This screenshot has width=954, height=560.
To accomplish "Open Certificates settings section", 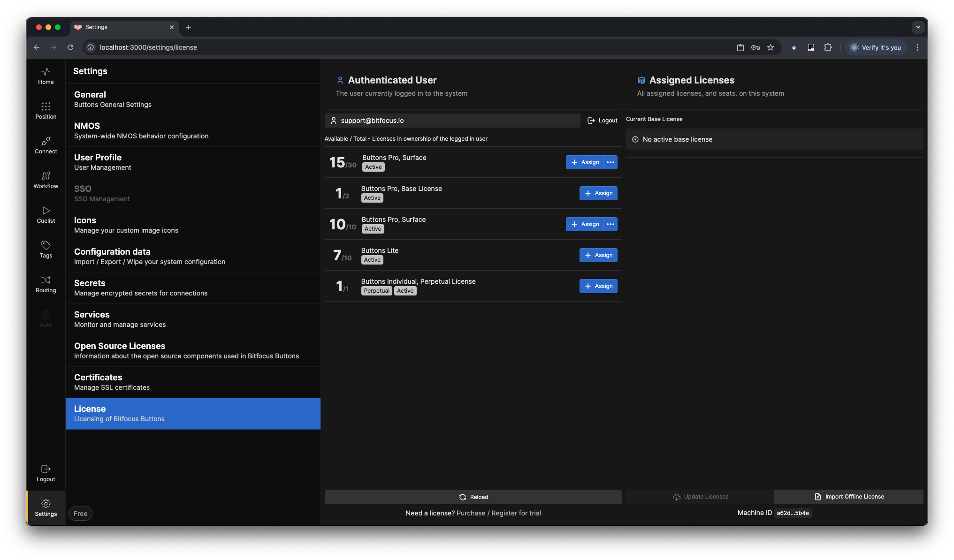I will coord(193,382).
